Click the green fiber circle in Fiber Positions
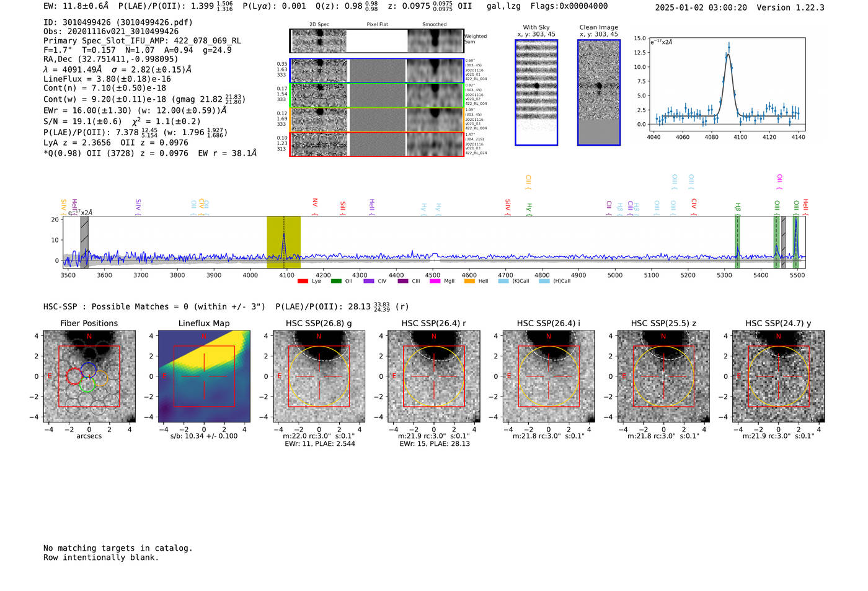This screenshot has width=868, height=591. (86, 384)
